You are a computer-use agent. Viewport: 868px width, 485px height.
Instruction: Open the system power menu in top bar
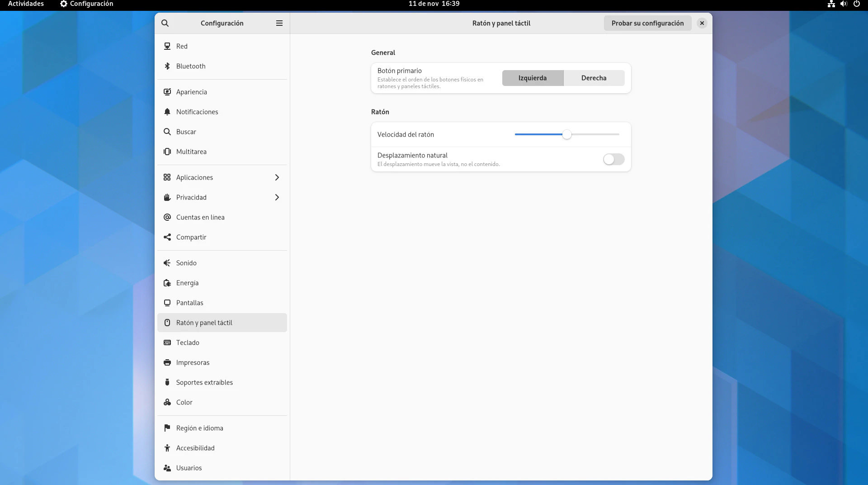click(x=856, y=4)
